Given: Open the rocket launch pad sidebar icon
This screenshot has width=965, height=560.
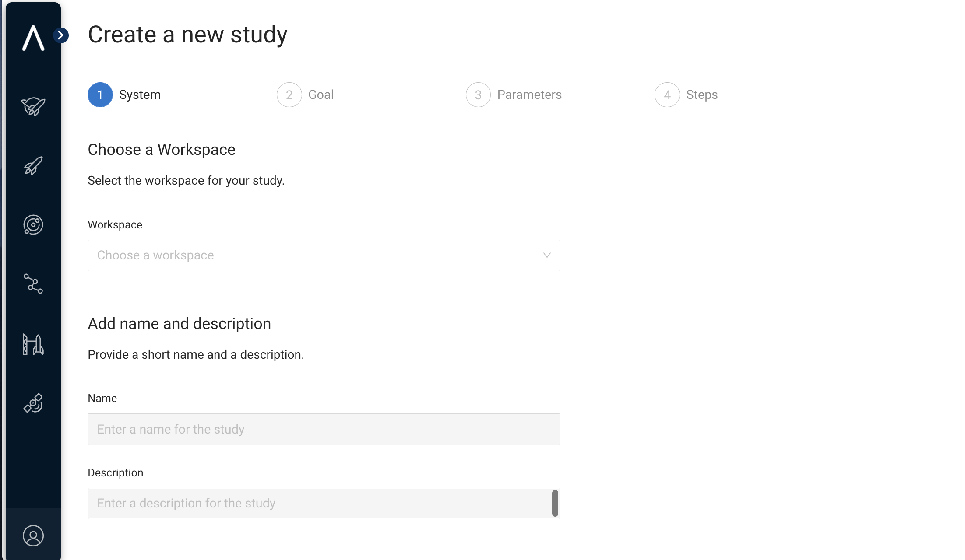Looking at the screenshot, I should pyautogui.click(x=33, y=344).
